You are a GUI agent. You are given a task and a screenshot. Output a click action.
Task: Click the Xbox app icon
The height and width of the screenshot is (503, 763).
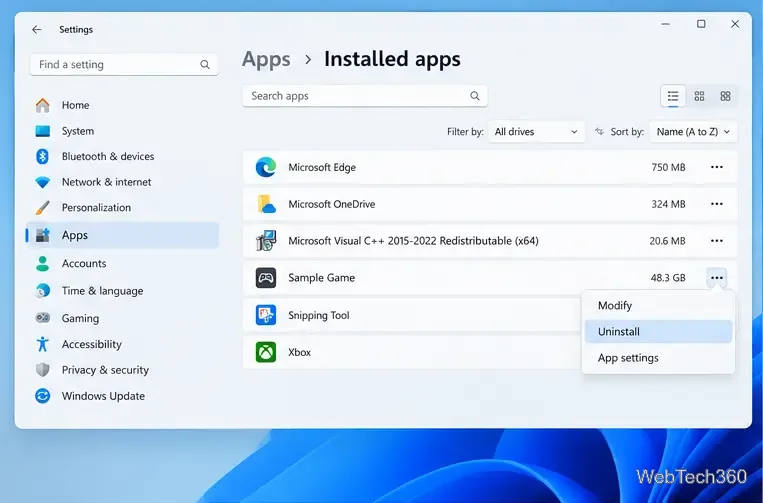click(x=266, y=352)
